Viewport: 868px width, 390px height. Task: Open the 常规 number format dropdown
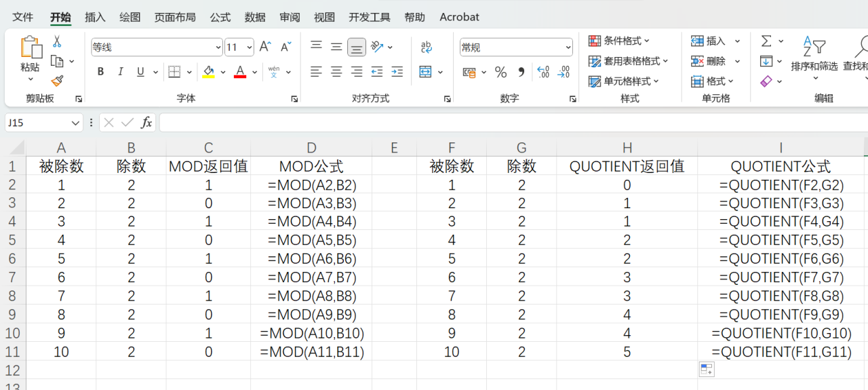click(568, 47)
